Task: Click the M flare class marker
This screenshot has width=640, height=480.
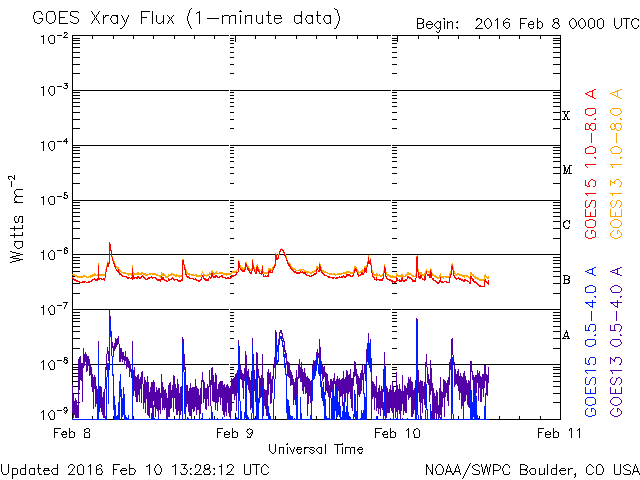Action: point(567,170)
